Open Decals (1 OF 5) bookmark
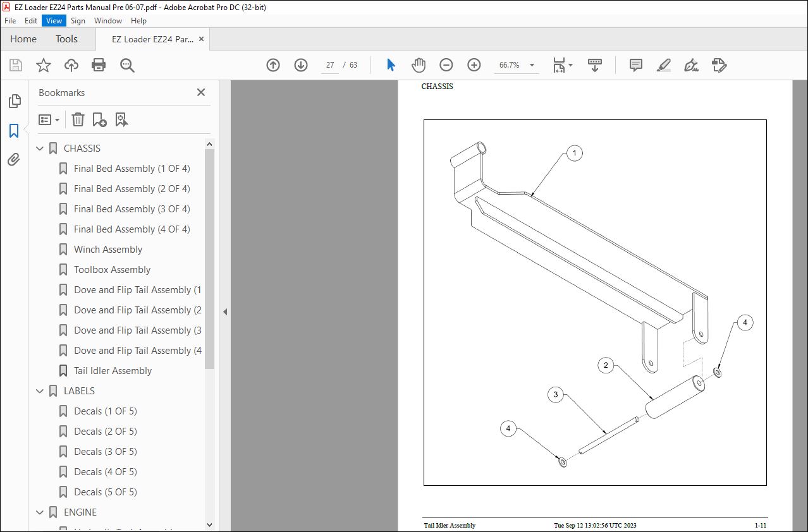 (x=105, y=411)
